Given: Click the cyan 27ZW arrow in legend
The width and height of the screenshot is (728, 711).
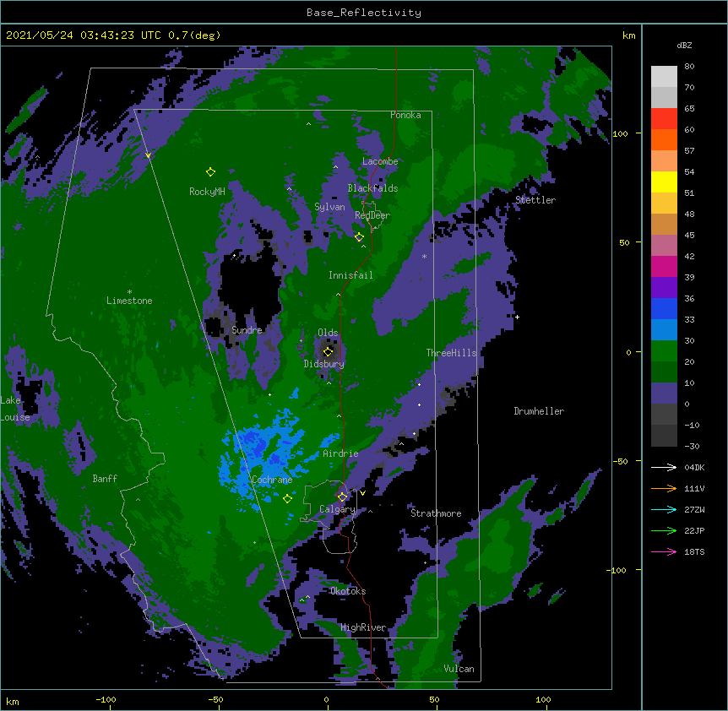Looking at the screenshot, I should (664, 509).
